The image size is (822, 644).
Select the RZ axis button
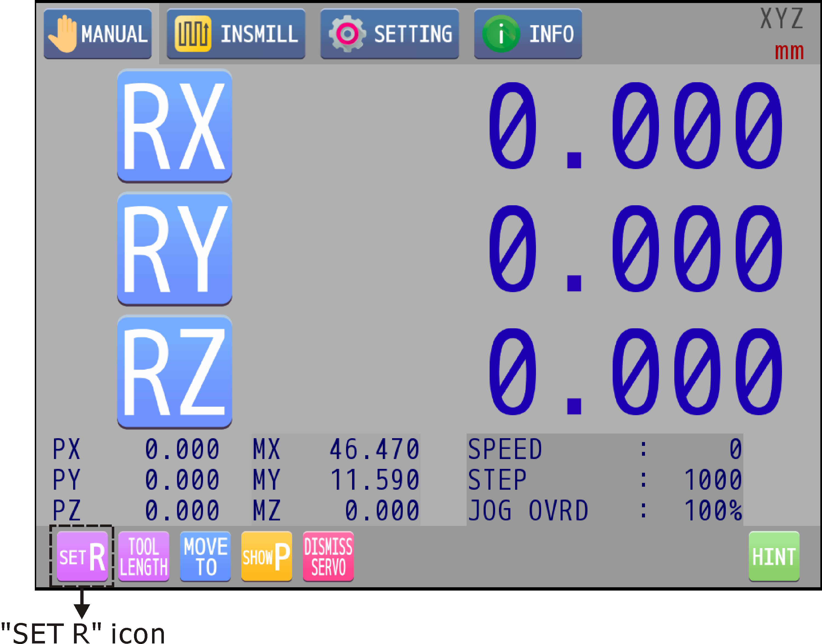[x=174, y=372]
